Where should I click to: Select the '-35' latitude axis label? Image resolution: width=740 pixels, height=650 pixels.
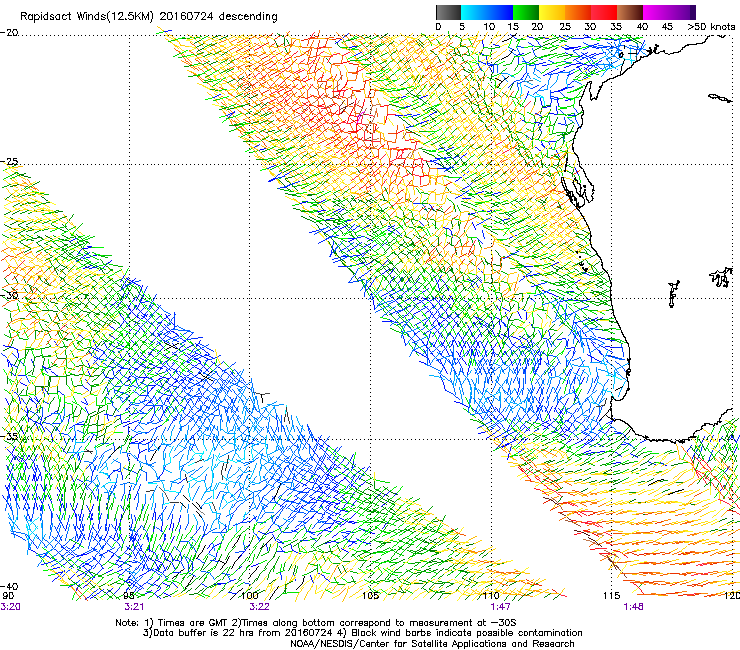point(9,437)
